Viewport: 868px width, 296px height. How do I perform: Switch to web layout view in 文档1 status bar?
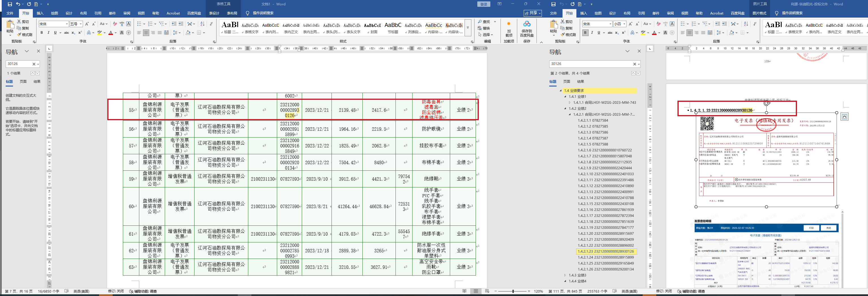[x=487, y=291]
